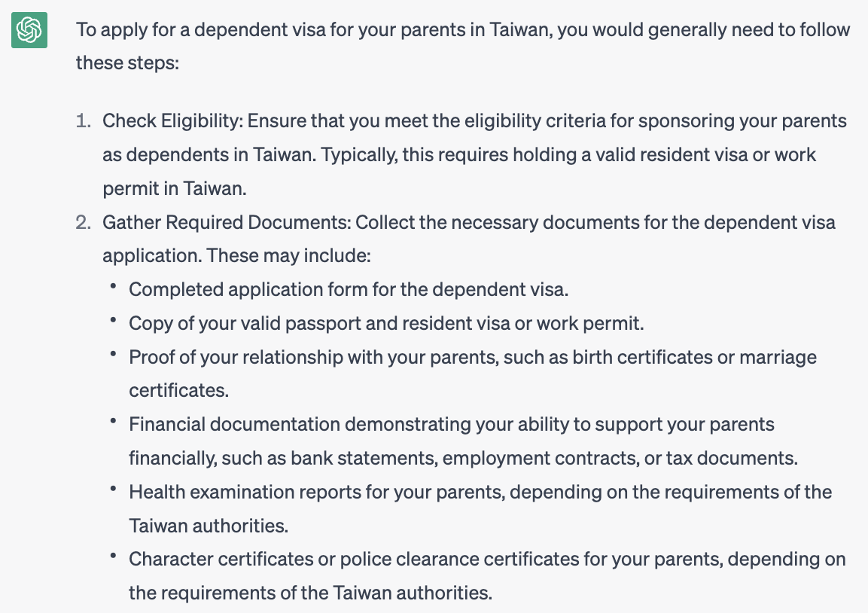Click the word "certificates." under relationship bullet

[178, 390]
